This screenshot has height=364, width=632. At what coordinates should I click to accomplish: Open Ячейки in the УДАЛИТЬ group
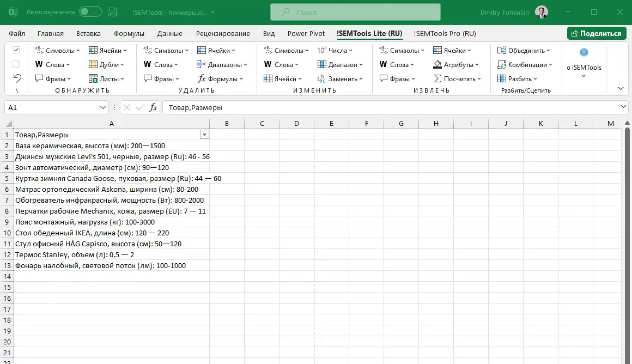pyautogui.click(x=216, y=50)
